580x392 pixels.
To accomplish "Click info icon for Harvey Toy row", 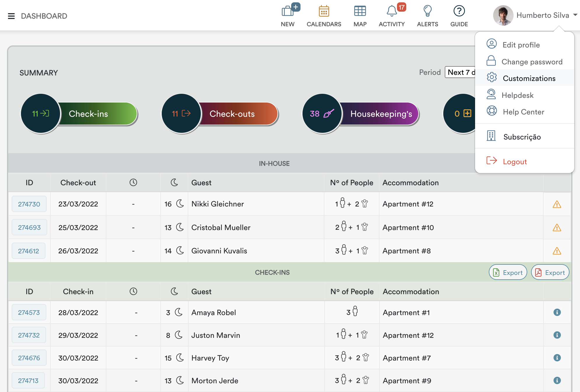I will pos(557,358).
